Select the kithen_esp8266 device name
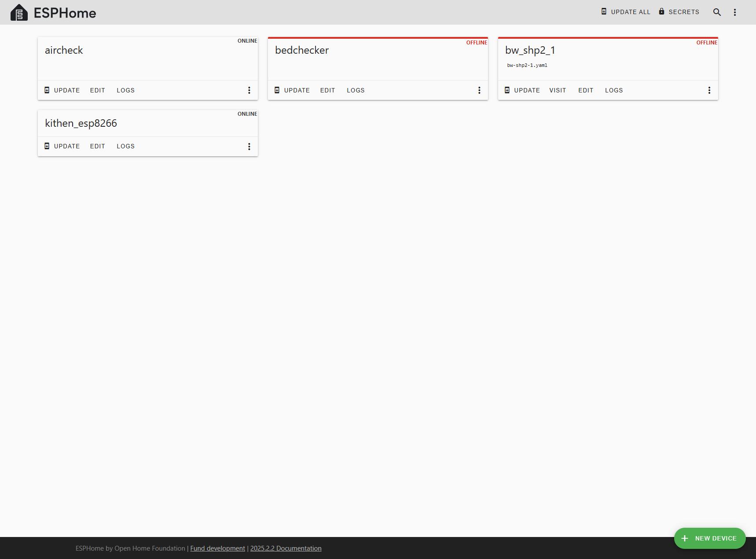The height and width of the screenshot is (559, 756). coord(81,123)
